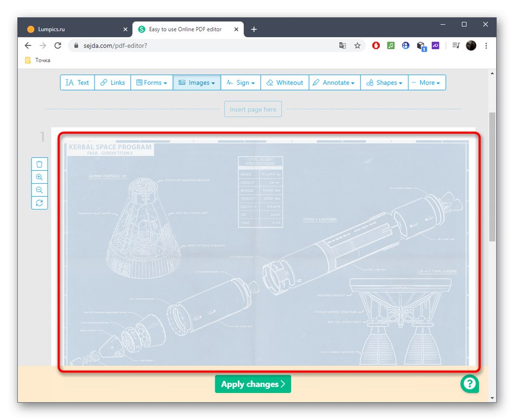This screenshot has height=420, width=514.
Task: Open the Точка bookmark on the bookmarks bar
Action: [37, 60]
